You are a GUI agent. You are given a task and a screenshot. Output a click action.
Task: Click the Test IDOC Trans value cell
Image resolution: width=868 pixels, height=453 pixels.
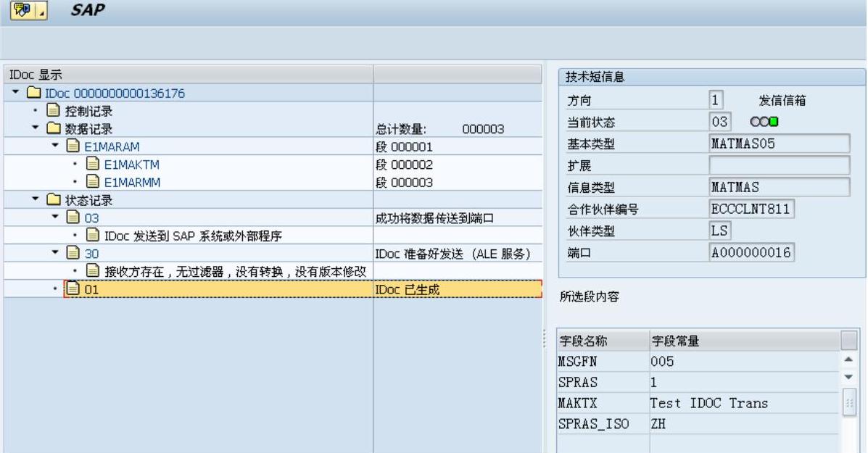(x=745, y=403)
